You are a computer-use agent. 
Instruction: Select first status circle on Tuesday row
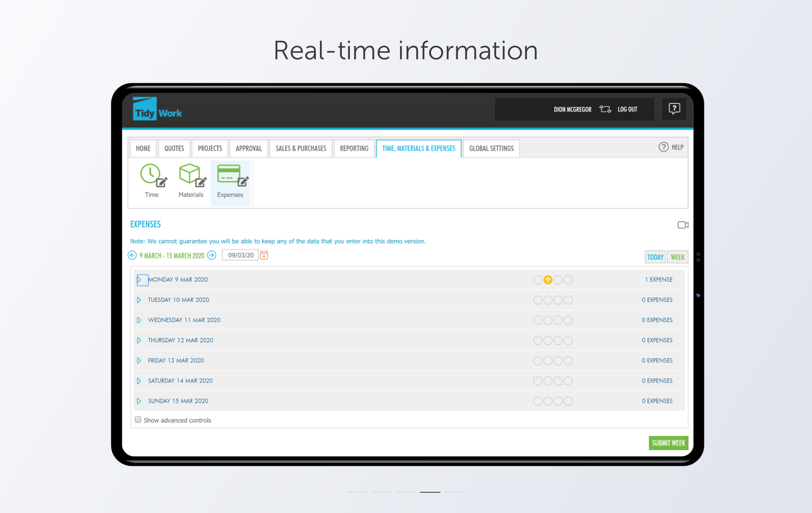pyautogui.click(x=538, y=300)
